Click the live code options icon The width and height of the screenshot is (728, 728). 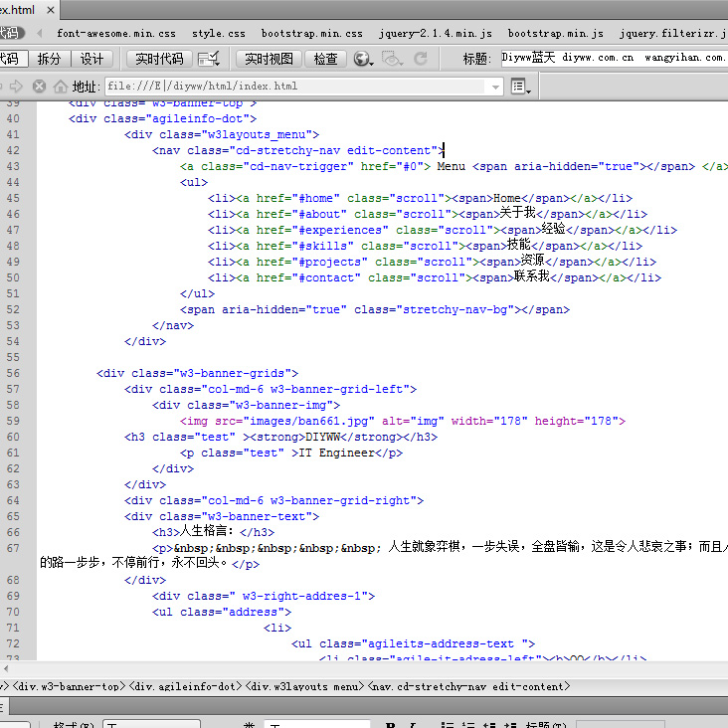click(x=209, y=59)
